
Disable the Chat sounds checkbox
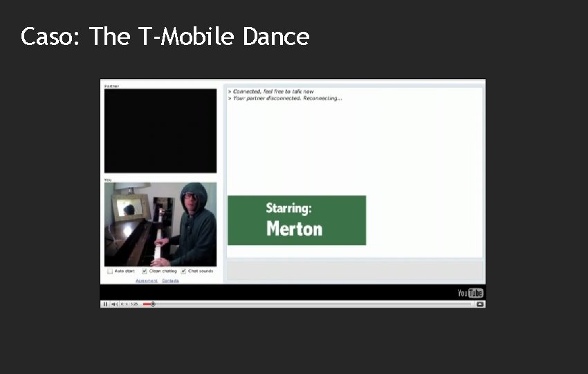[183, 271]
